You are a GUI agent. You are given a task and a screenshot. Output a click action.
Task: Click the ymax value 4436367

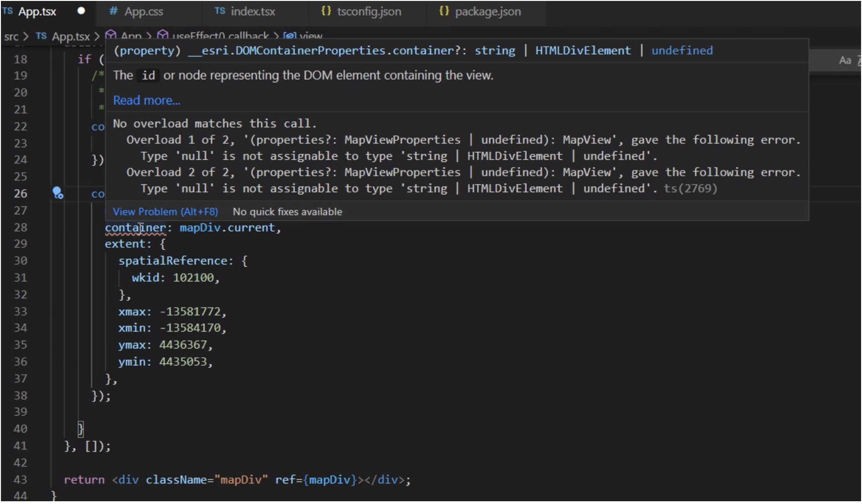tap(183, 345)
